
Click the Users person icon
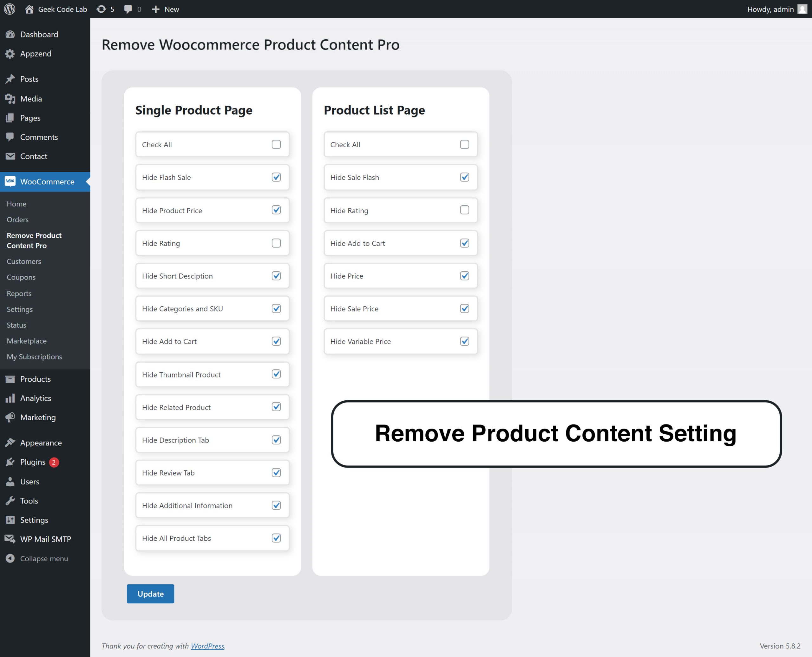[10, 482]
